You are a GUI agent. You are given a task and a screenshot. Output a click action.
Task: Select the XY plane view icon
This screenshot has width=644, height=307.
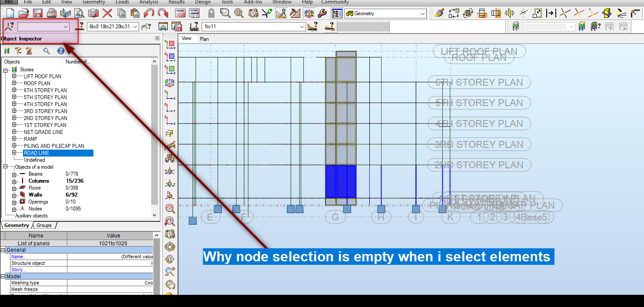pyautogui.click(x=170, y=43)
